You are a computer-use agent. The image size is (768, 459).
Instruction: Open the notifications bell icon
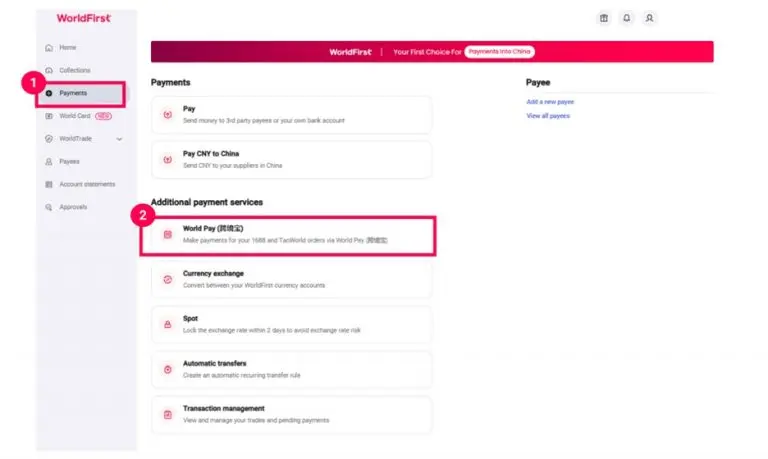626,18
